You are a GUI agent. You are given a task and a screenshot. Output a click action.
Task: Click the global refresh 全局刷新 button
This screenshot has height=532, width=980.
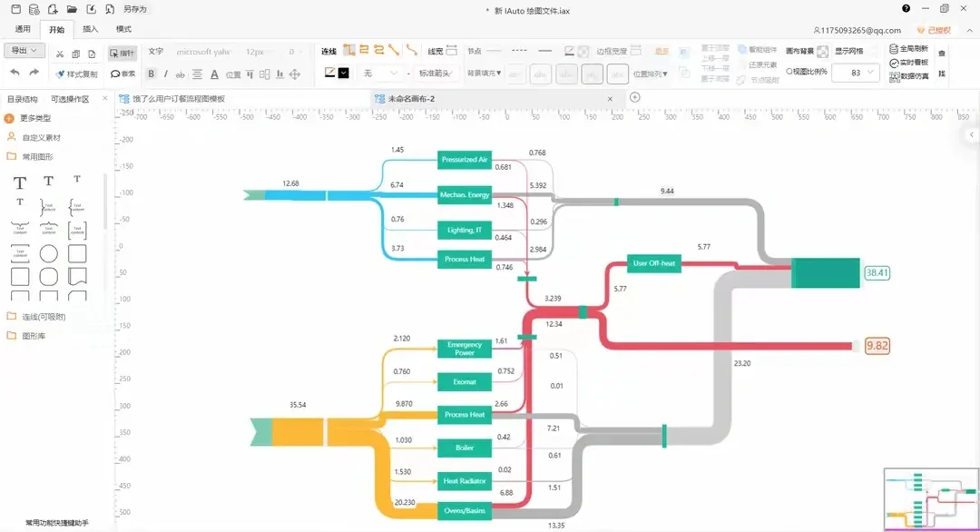908,49
